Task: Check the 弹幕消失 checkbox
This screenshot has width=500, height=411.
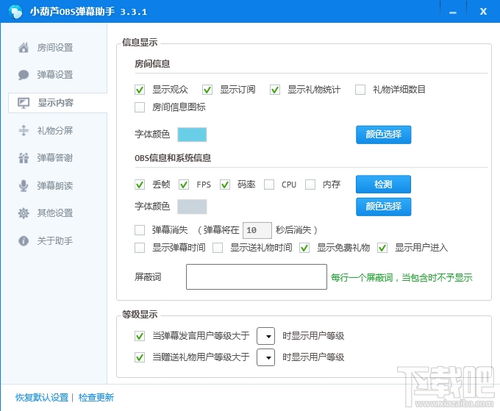Action: tap(140, 230)
